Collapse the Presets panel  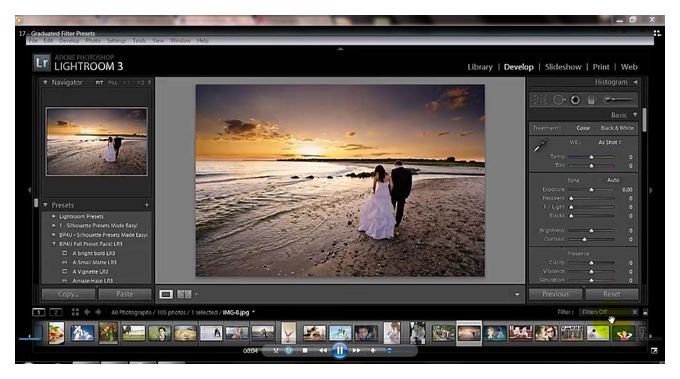point(45,205)
